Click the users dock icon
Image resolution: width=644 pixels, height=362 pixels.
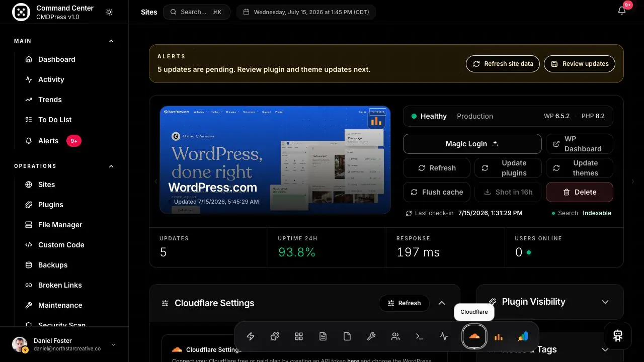coord(395,337)
